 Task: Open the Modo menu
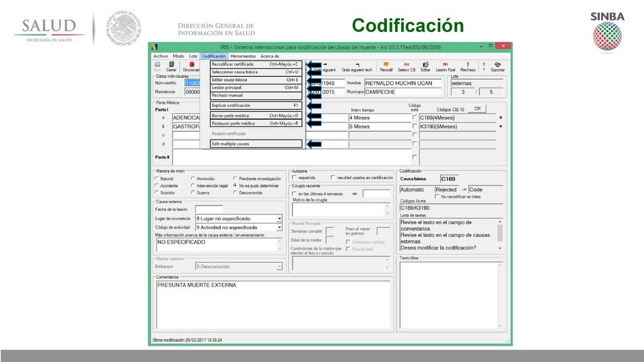pyautogui.click(x=178, y=56)
